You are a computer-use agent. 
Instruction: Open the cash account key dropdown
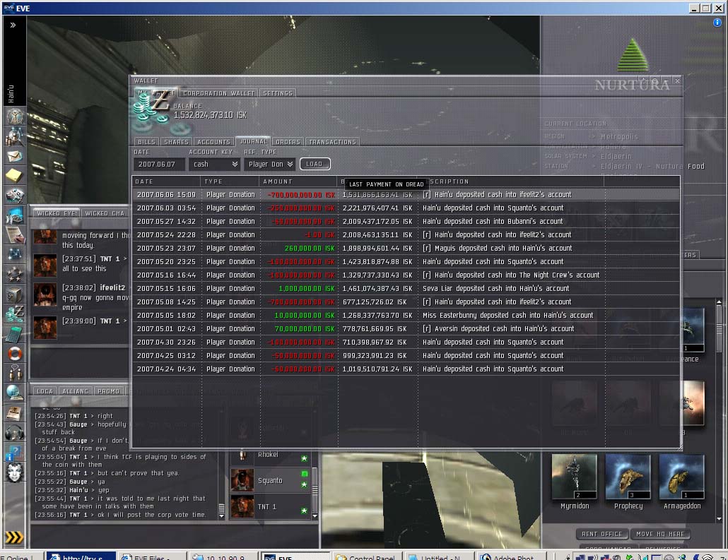tap(214, 165)
